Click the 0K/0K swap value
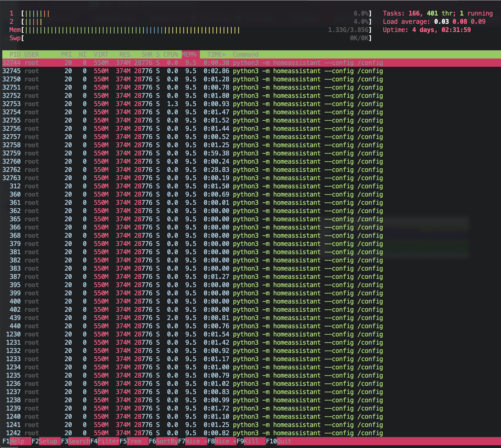Viewport: 501px width, 448px height. (x=359, y=38)
